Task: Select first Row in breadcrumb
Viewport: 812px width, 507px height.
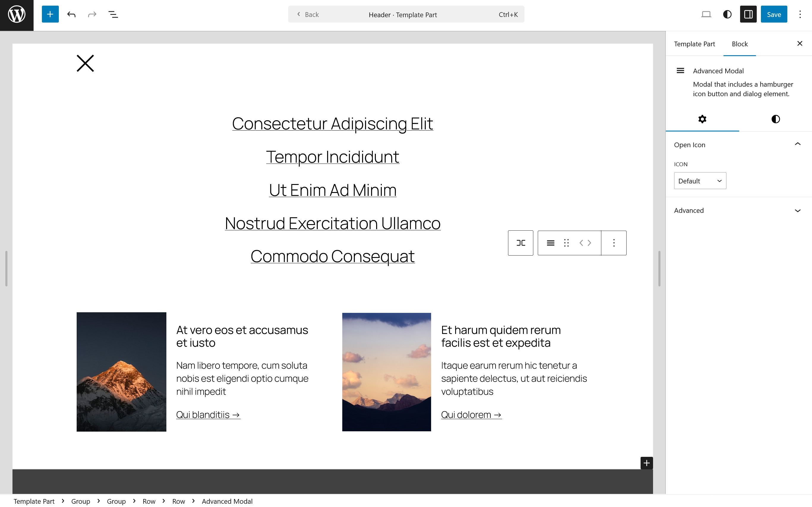Action: click(149, 501)
